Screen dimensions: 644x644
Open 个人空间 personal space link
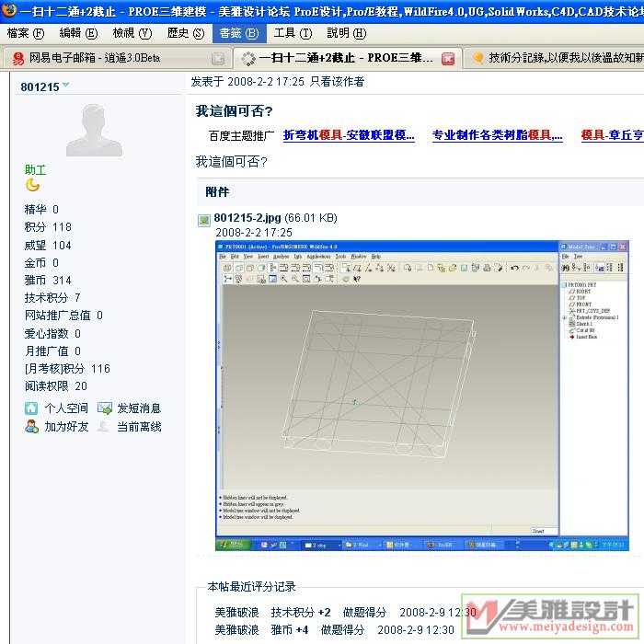coord(66,408)
